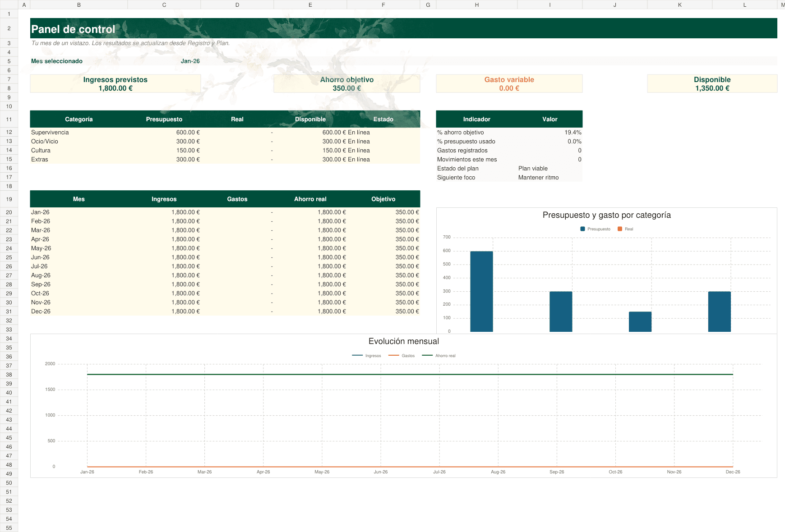Select the % presupuesto usado label
The image size is (785, 532).
466,142
